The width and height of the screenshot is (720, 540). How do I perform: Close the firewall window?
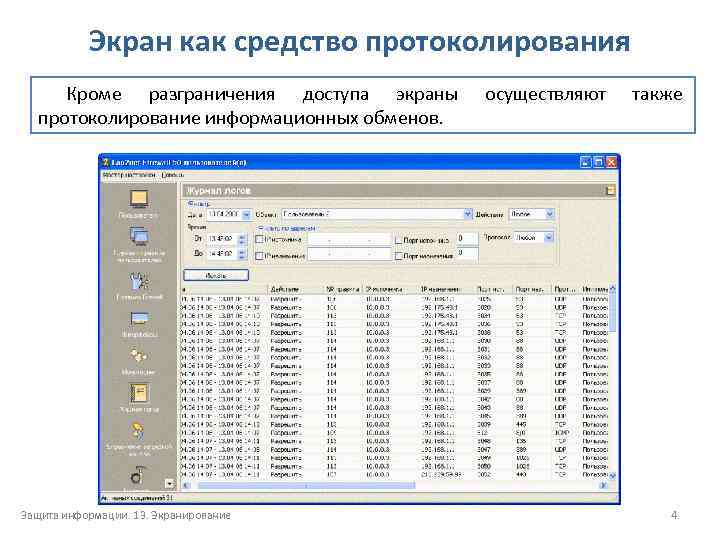(x=611, y=162)
